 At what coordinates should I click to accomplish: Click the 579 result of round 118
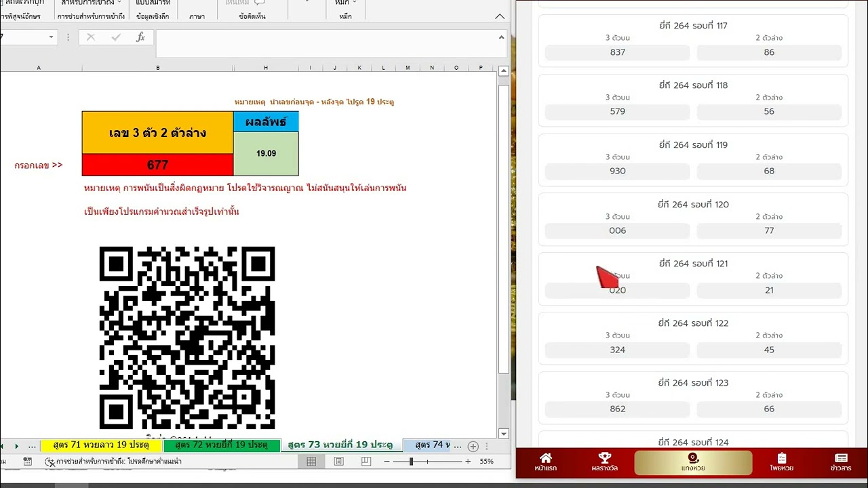click(x=618, y=112)
